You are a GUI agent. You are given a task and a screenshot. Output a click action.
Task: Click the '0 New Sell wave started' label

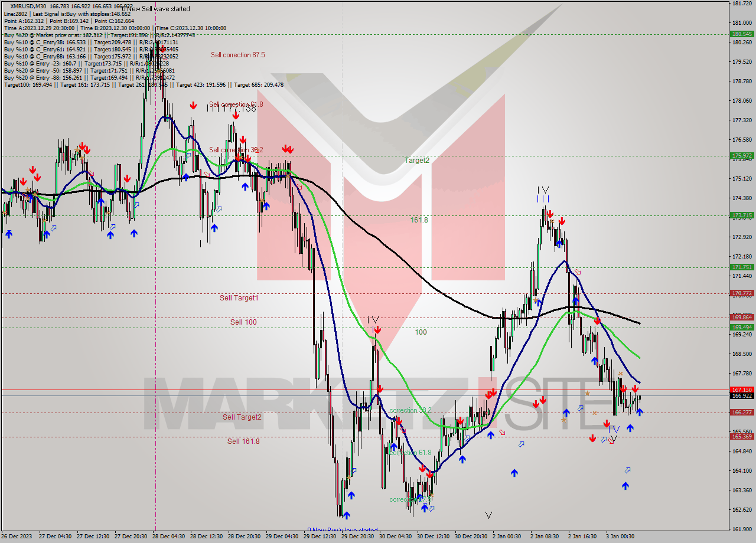[155, 9]
